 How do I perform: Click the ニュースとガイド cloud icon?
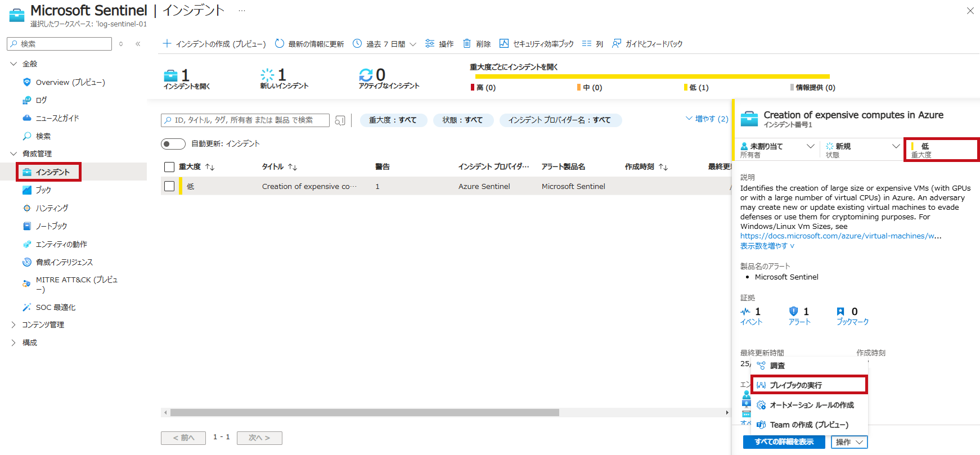(26, 118)
